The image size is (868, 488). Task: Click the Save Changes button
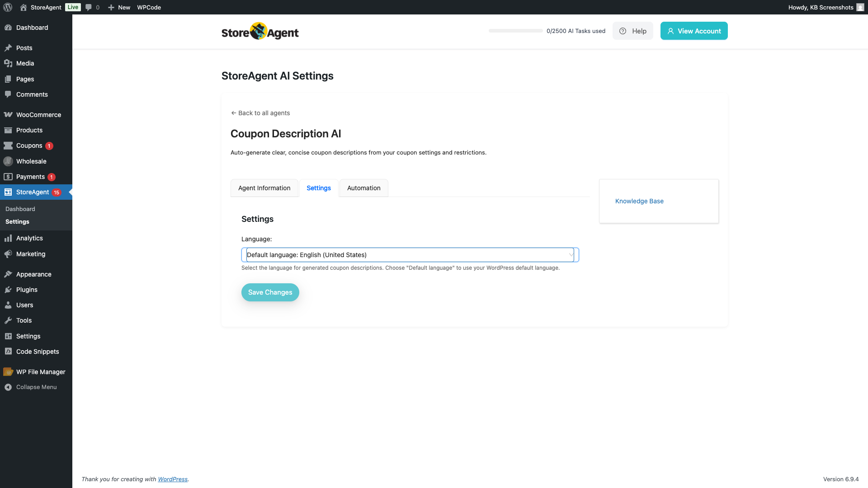270,292
